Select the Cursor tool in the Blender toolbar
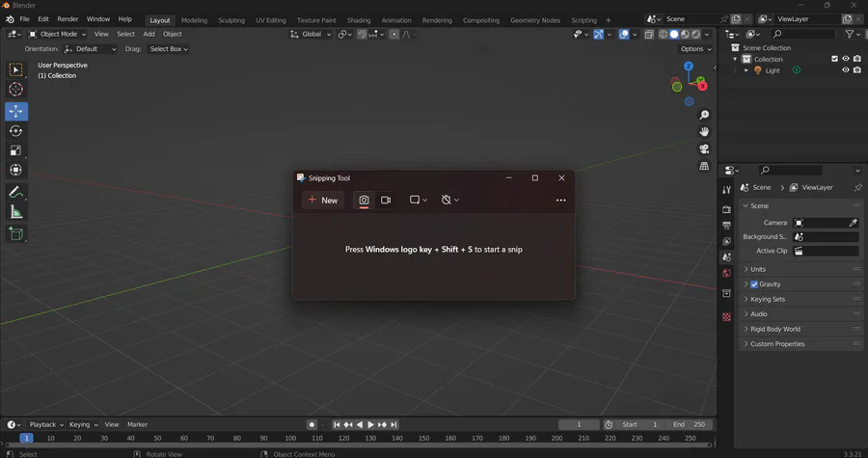 pos(15,89)
